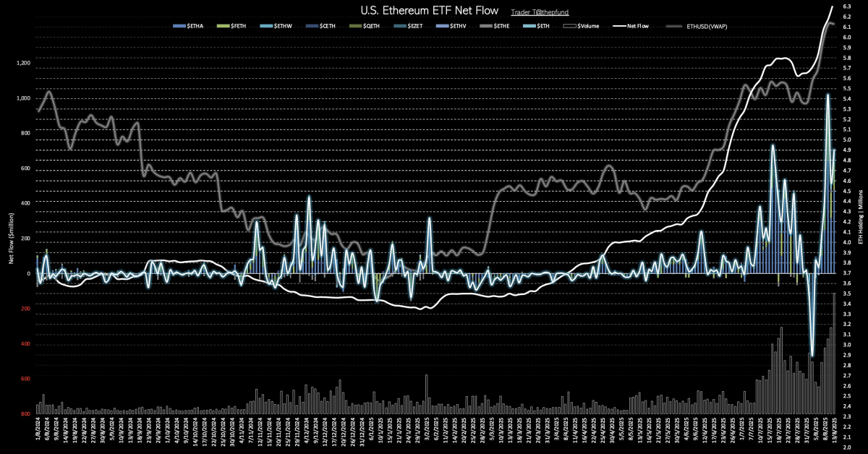Click the $EZET legend marker
The height and width of the screenshot is (454, 868).
coord(400,26)
